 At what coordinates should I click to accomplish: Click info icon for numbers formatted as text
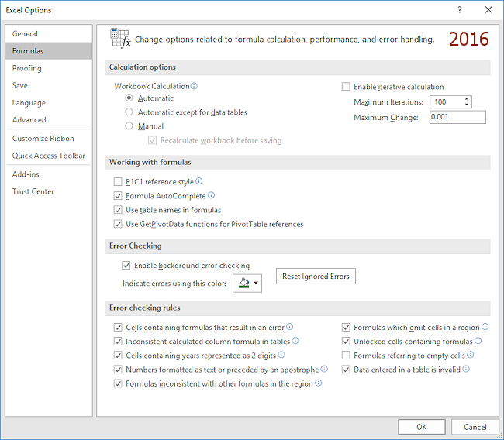tap(324, 369)
